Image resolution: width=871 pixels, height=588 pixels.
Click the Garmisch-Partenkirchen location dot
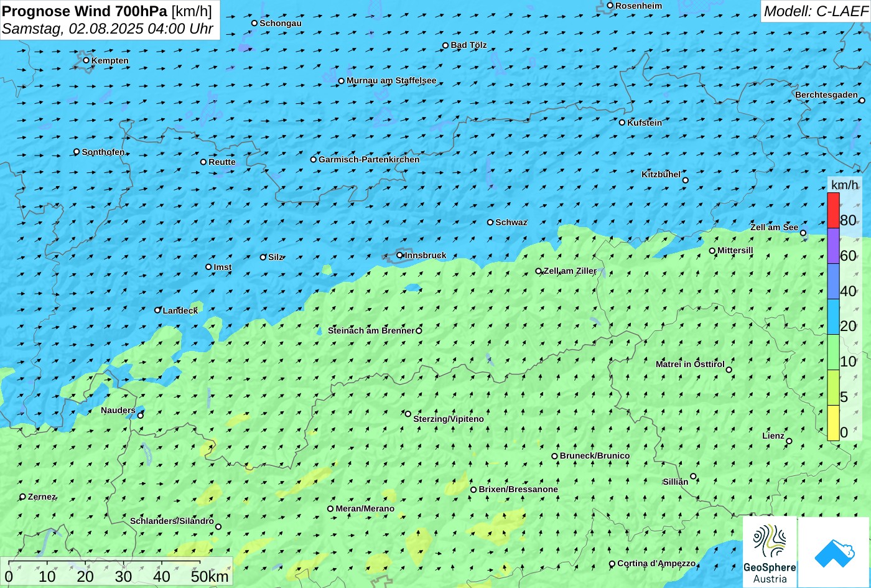coord(314,159)
